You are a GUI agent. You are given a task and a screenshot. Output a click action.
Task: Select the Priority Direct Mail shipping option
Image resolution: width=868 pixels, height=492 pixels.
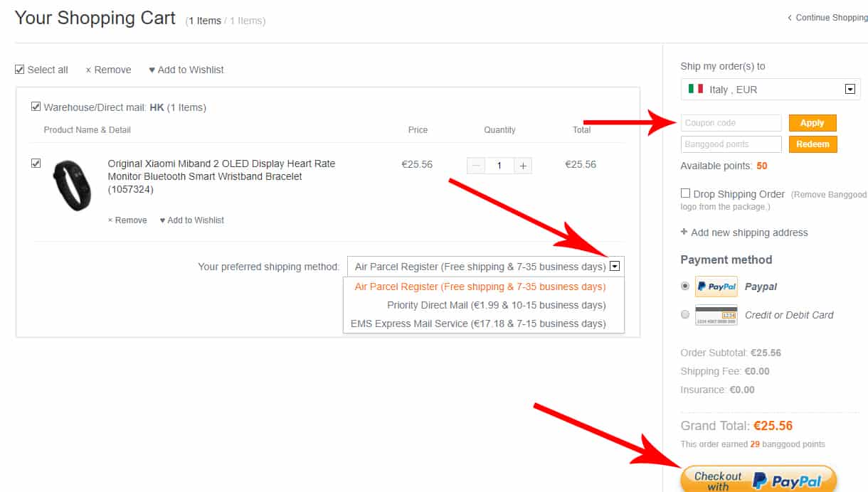point(496,305)
